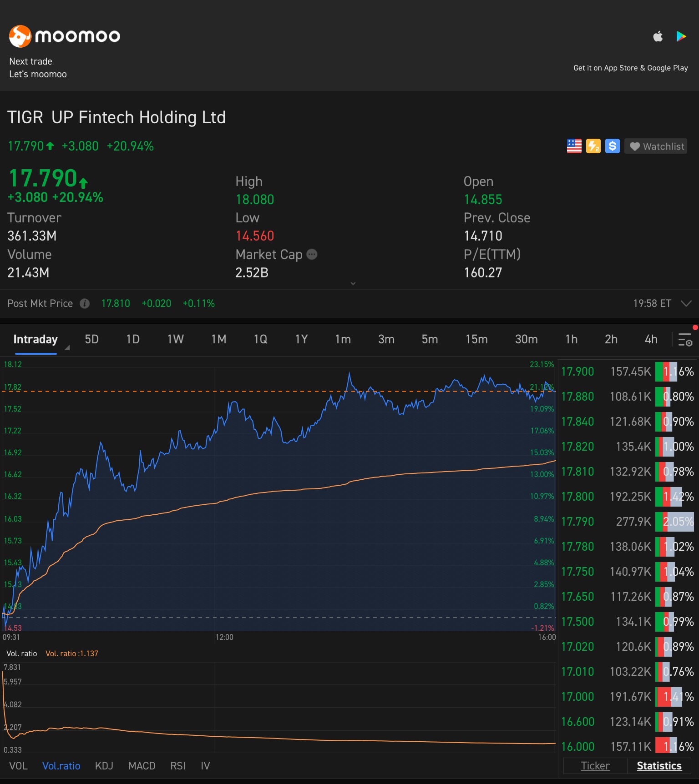Click the 17.000 price level row
699x784 pixels.
pyautogui.click(x=628, y=697)
